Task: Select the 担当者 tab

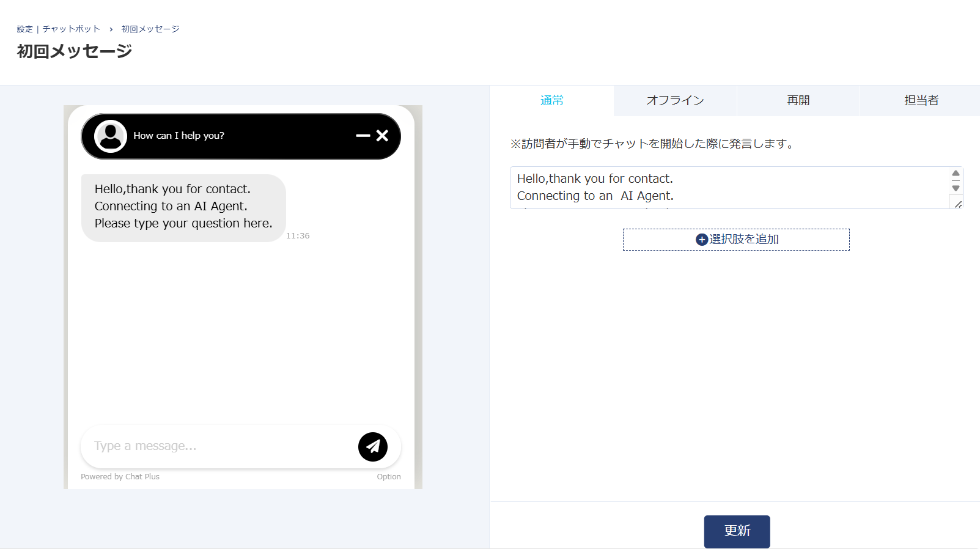Action: click(x=921, y=100)
